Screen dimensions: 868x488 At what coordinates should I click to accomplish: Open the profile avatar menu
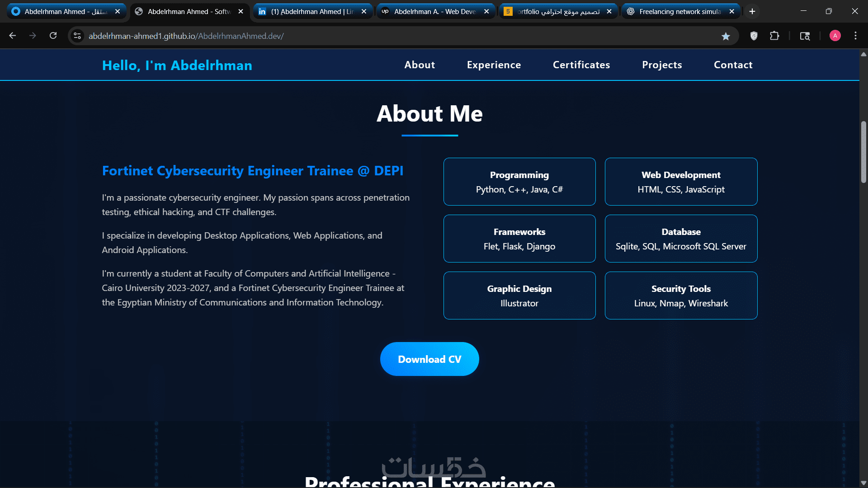point(835,36)
